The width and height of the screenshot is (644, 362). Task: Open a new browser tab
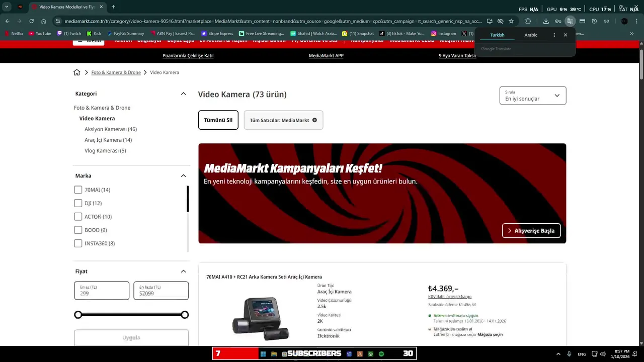point(113,7)
